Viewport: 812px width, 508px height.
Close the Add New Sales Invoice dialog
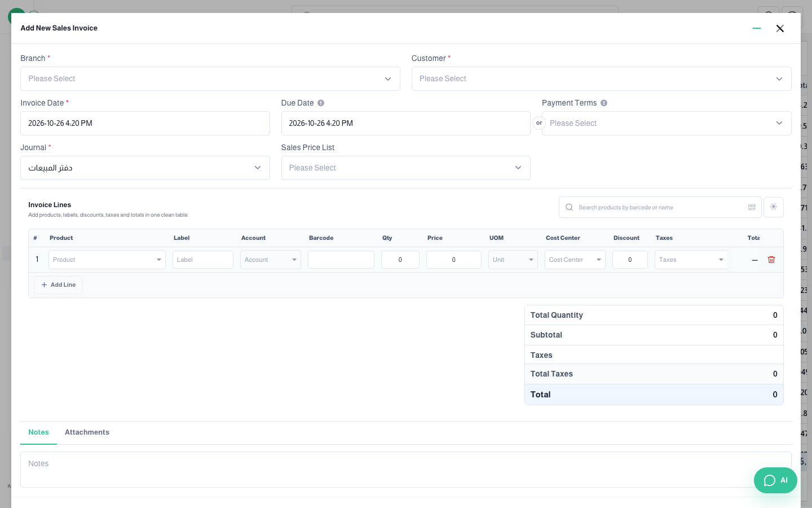coord(780,28)
